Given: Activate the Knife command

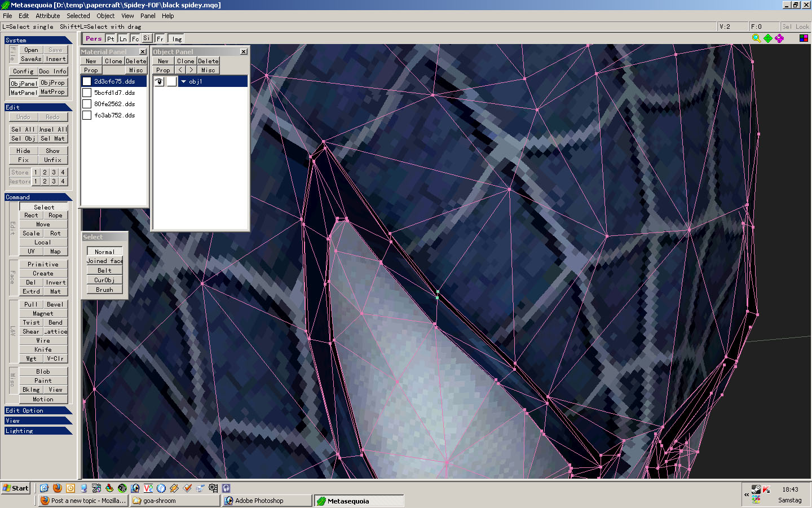Looking at the screenshot, I should [x=43, y=349].
